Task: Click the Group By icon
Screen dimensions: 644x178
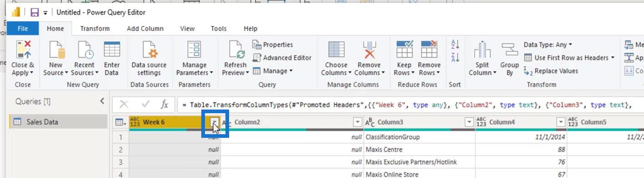Action: (x=510, y=49)
